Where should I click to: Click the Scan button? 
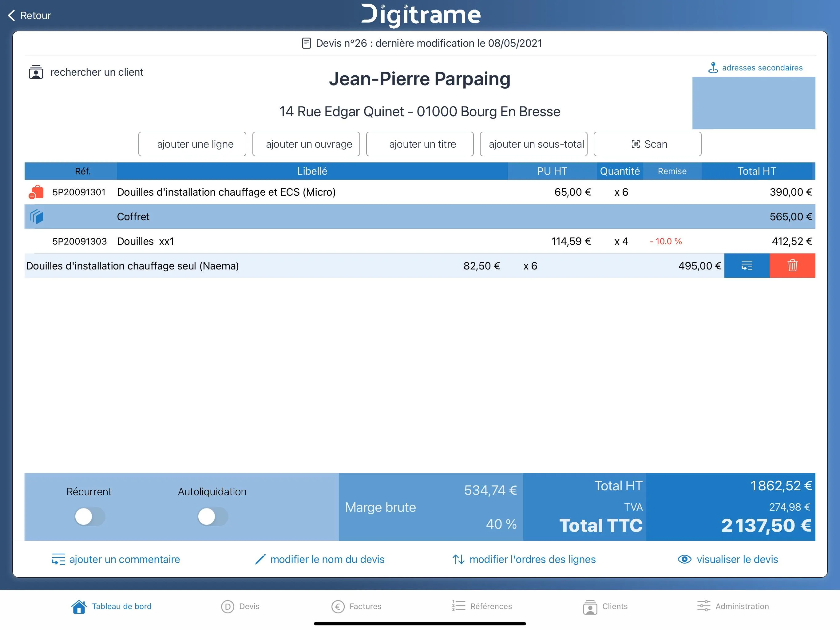point(648,144)
